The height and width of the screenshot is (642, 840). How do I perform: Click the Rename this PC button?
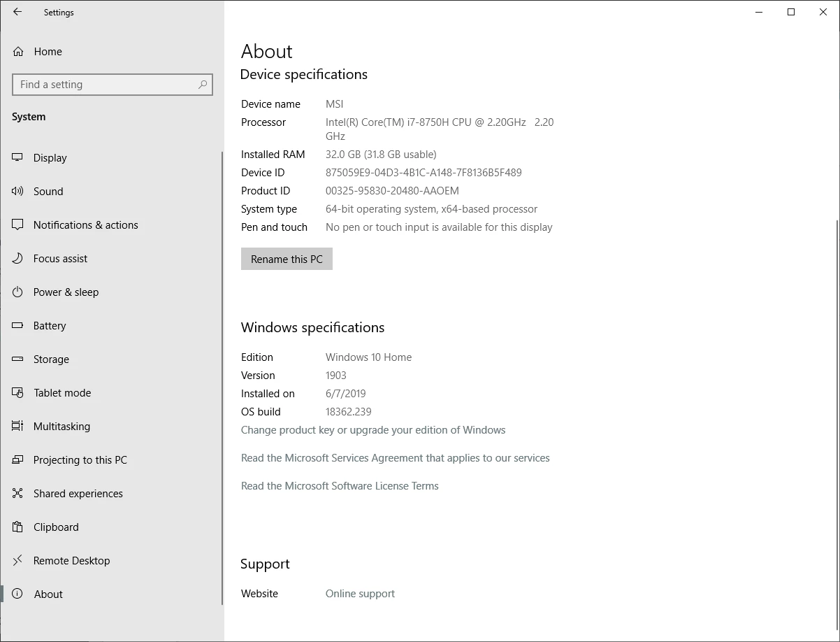[x=287, y=259]
